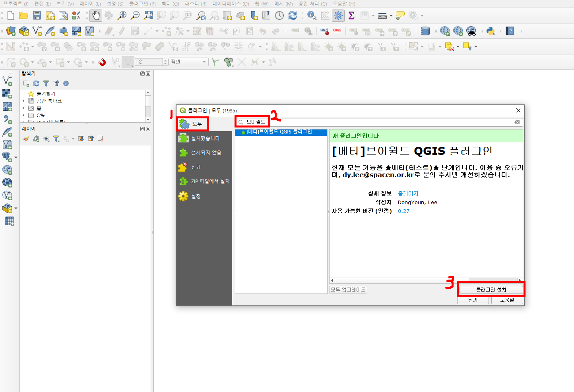Select the Identify Features tool
This screenshot has height=392, width=574.
click(x=312, y=15)
